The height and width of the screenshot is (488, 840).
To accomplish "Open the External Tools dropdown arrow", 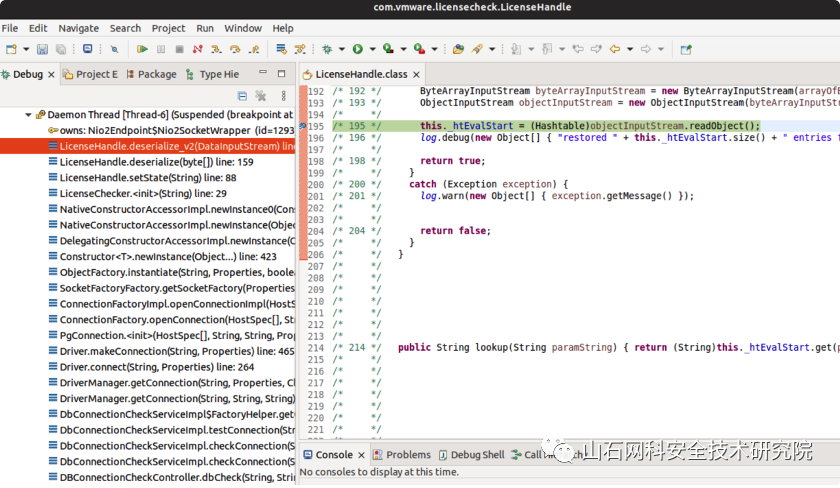I will coord(434,49).
